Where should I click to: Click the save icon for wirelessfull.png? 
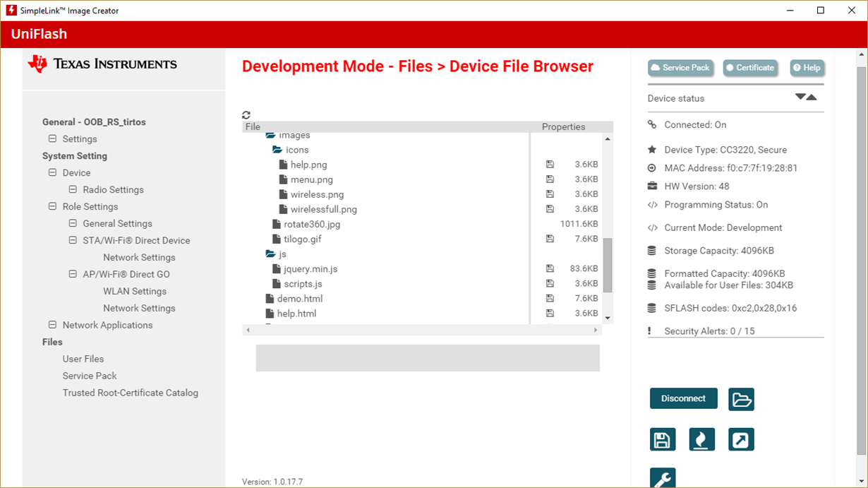550,209
